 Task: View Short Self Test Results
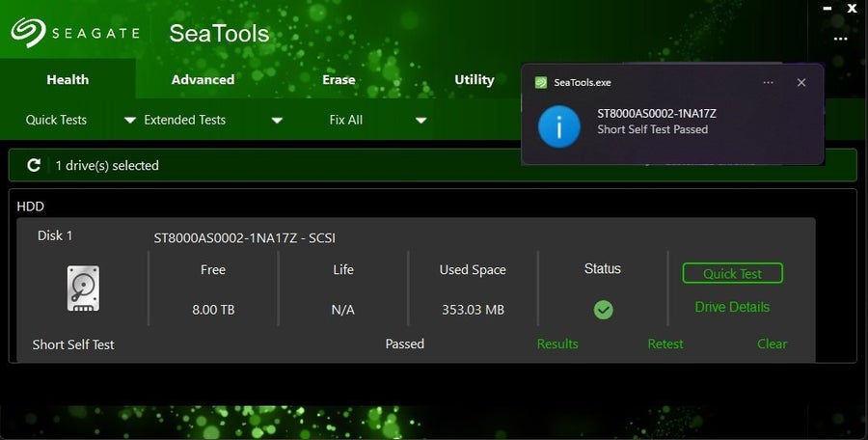tap(557, 344)
